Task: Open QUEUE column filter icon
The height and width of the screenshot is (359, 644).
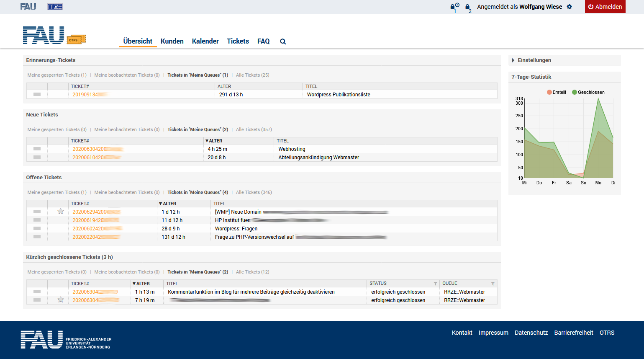Action: click(x=493, y=284)
